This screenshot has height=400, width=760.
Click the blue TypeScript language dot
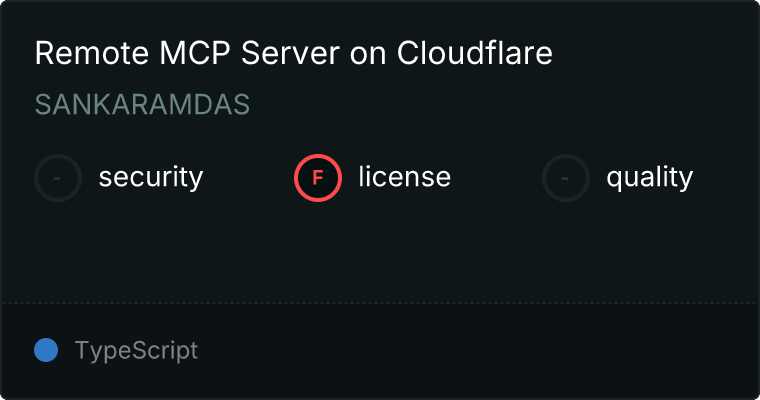(x=46, y=350)
